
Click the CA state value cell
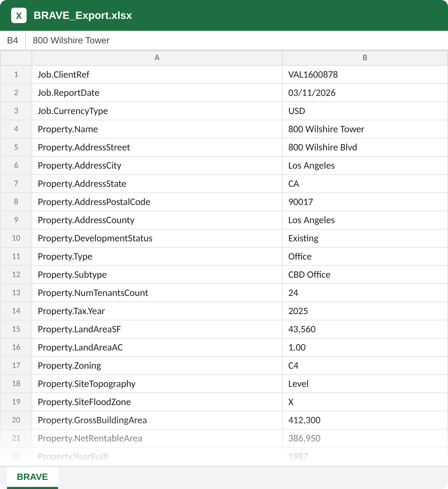[365, 184]
